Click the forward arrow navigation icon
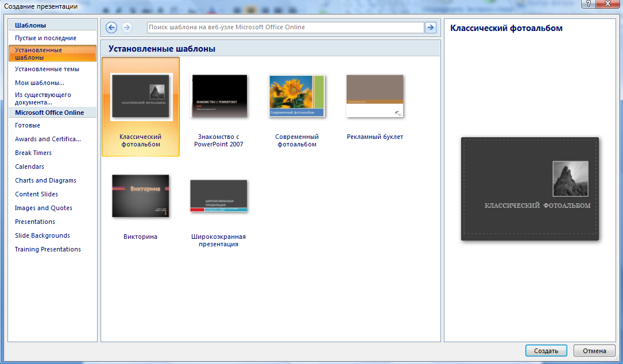The width and height of the screenshot is (623, 364). [x=127, y=28]
